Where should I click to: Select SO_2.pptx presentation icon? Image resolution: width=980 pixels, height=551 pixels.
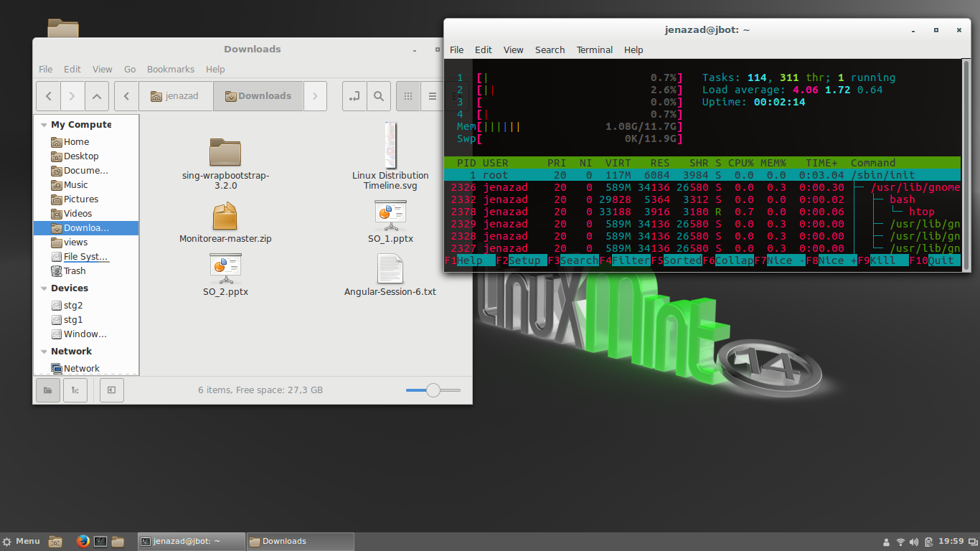225,269
